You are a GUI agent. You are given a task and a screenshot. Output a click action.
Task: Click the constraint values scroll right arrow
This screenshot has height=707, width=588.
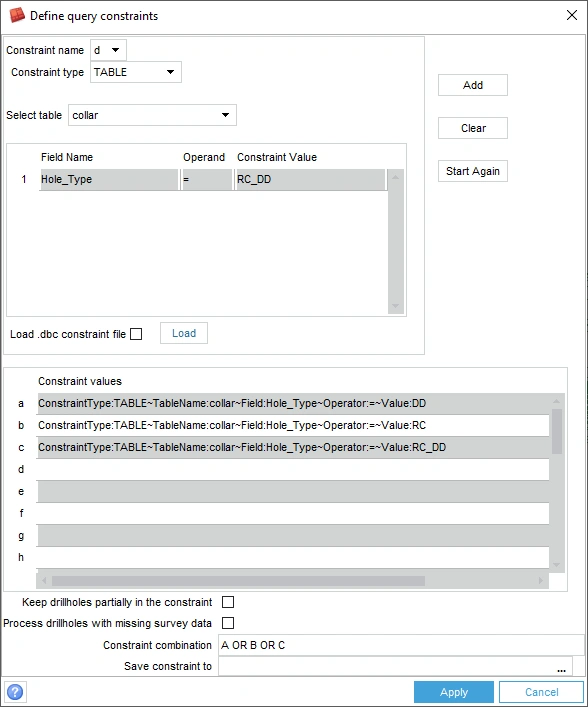click(541, 581)
